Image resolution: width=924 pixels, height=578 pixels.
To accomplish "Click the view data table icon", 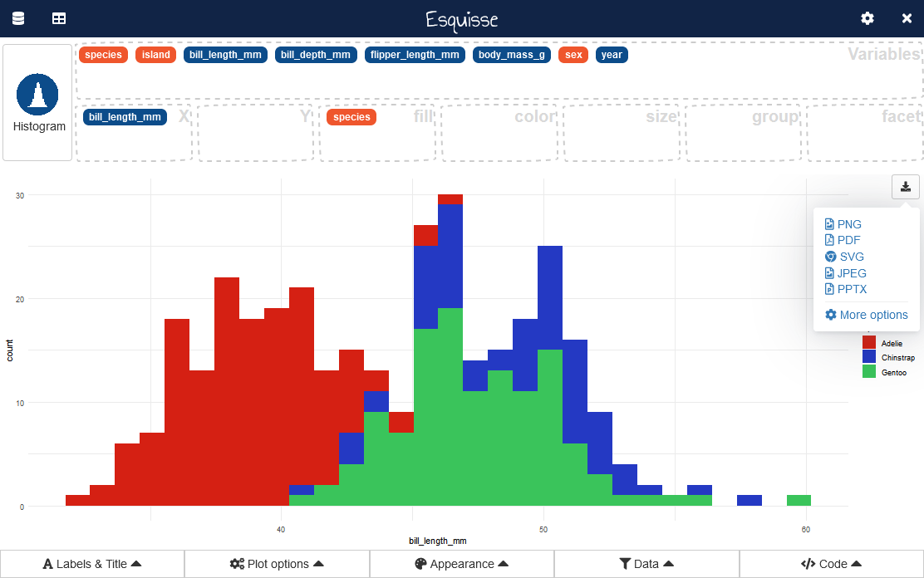I will [x=59, y=18].
